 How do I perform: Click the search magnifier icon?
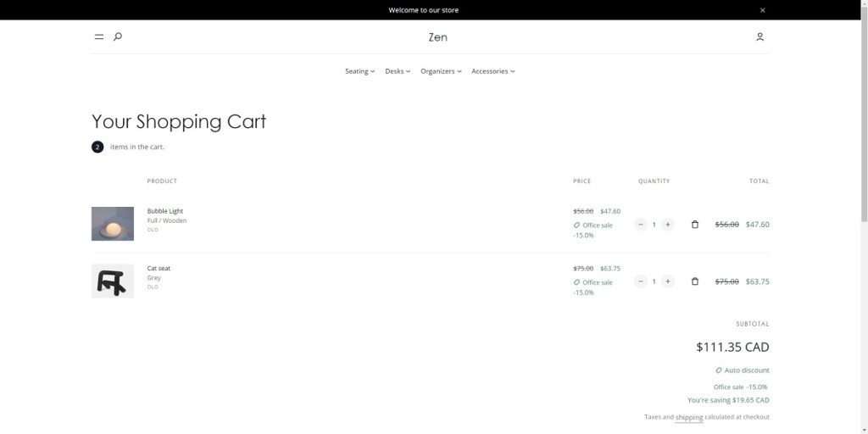point(118,36)
